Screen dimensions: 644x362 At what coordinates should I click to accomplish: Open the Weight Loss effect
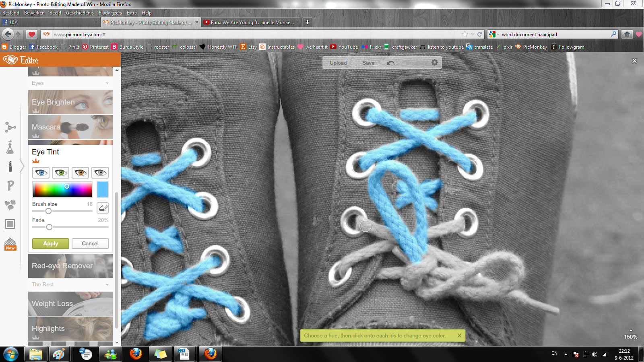pos(70,304)
